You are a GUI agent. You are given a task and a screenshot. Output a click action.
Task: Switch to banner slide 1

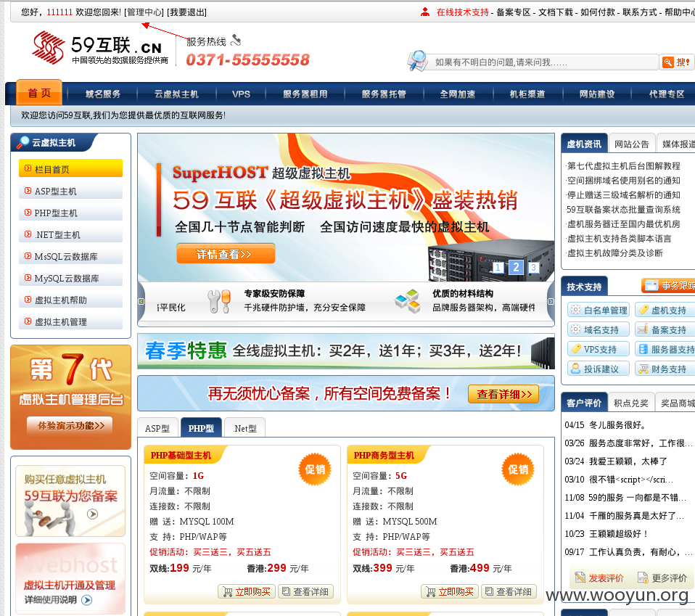[498, 267]
